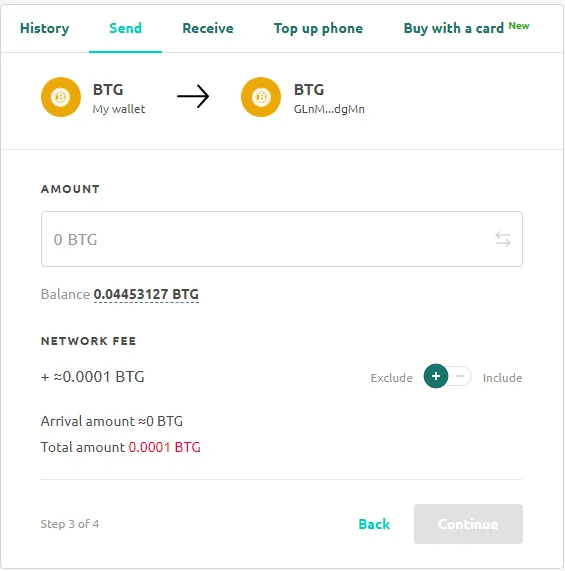
Task: Switch the fee toggle to minus Include side
Action: (x=460, y=376)
